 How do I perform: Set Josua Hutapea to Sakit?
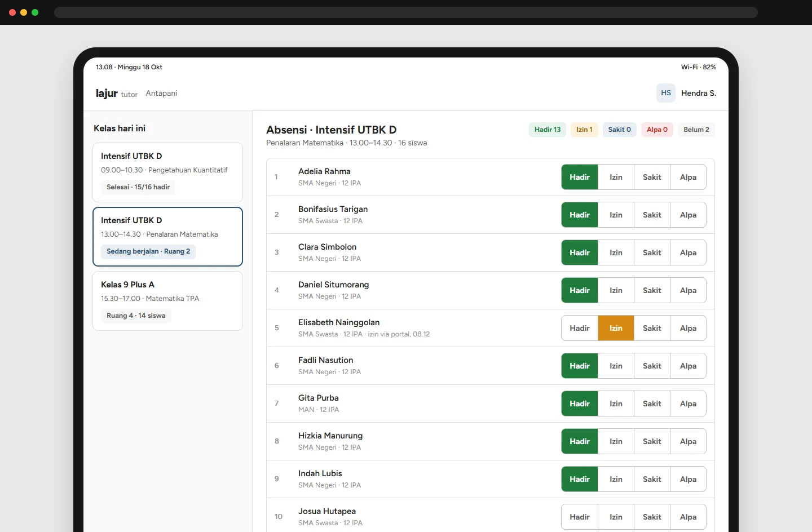[x=652, y=517]
